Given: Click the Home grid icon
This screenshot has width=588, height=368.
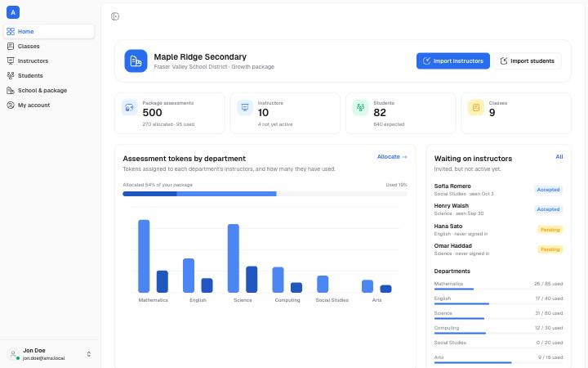Looking at the screenshot, I should [x=11, y=32].
